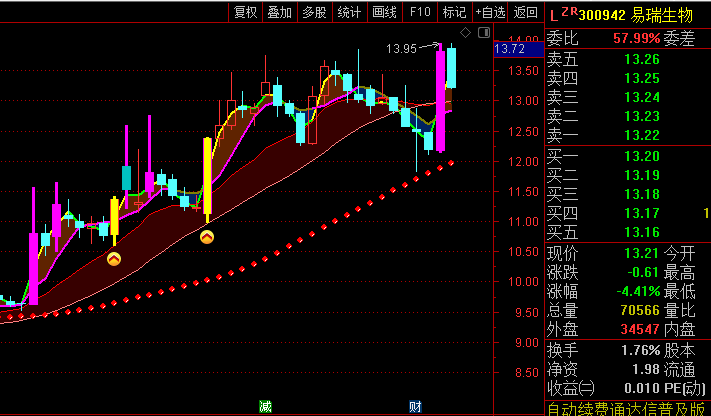711x416 pixels.
Task: Select the stock code 300942
Action: pos(602,15)
